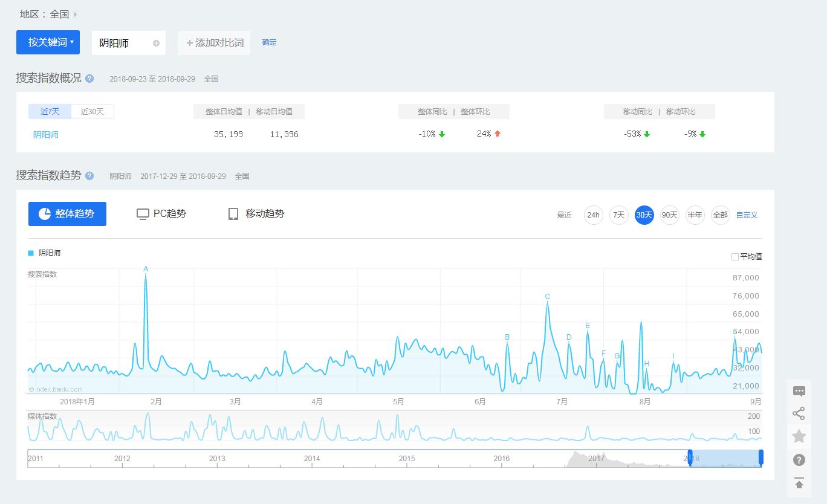Select the 全部 time range
The image size is (827, 504).
coord(721,215)
